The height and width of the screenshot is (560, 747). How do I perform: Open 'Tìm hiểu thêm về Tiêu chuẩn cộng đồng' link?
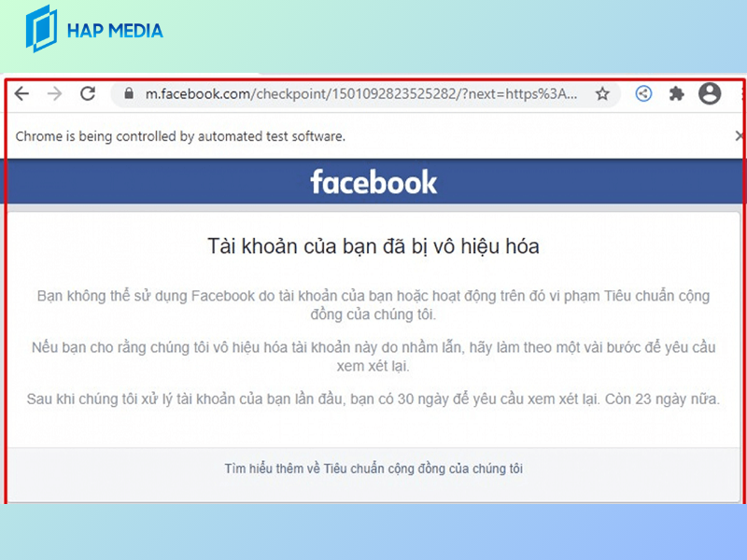tap(373, 469)
